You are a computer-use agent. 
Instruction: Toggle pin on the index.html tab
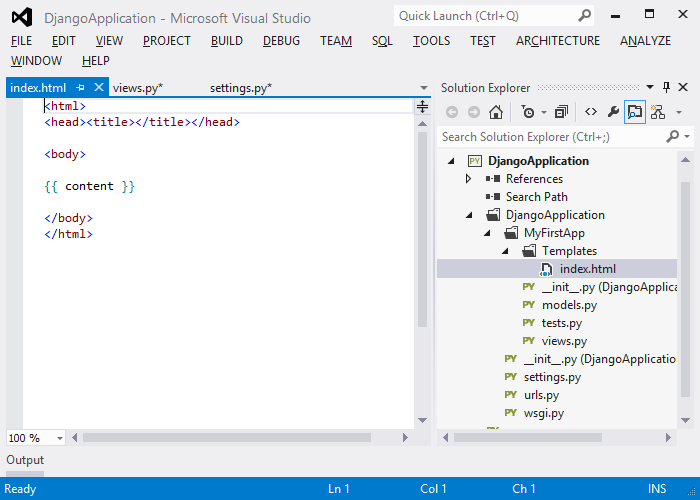pos(80,88)
